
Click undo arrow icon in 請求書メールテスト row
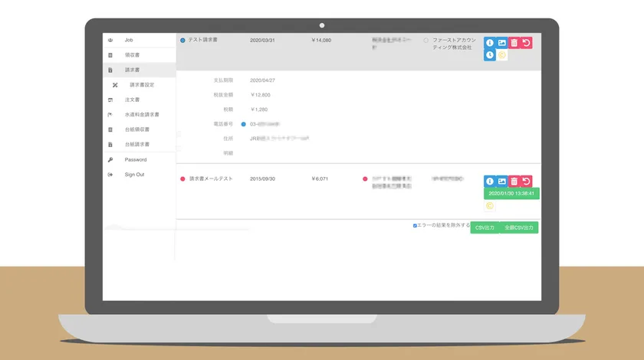pyautogui.click(x=526, y=181)
